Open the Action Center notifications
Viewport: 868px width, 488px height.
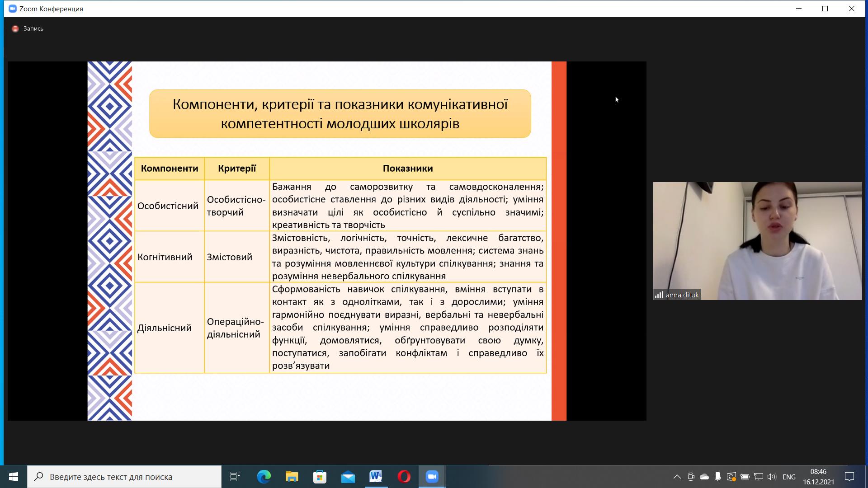[x=849, y=477]
